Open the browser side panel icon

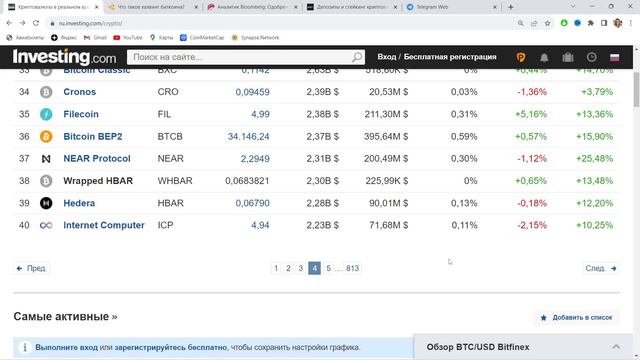click(604, 23)
